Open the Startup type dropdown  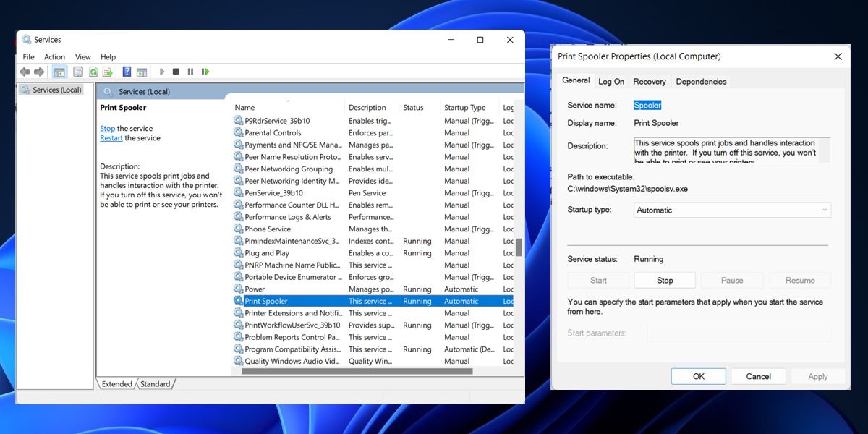coord(732,210)
